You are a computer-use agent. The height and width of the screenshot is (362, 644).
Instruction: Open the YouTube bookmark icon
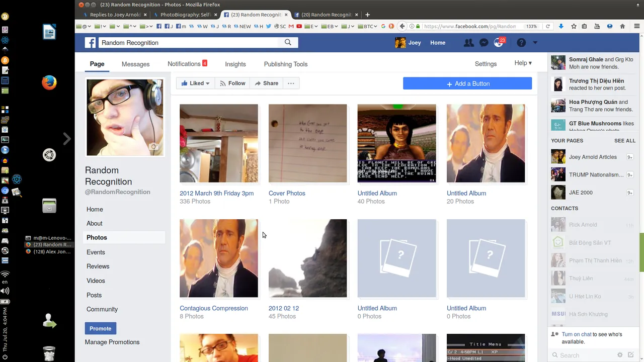pyautogui.click(x=299, y=26)
